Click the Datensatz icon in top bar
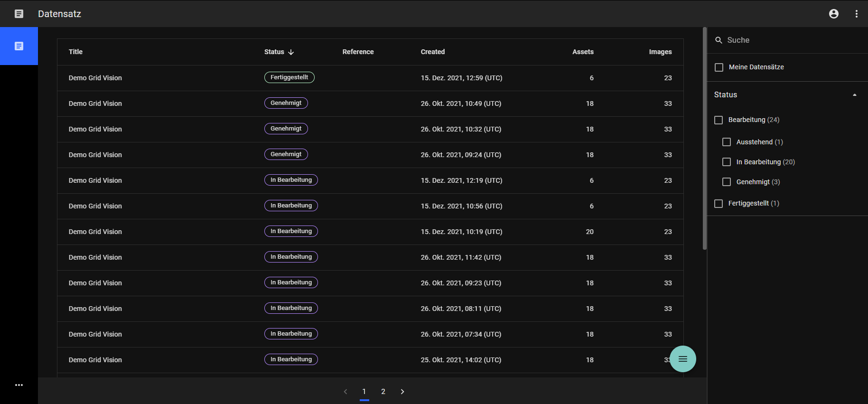This screenshot has height=404, width=868. coord(19,14)
